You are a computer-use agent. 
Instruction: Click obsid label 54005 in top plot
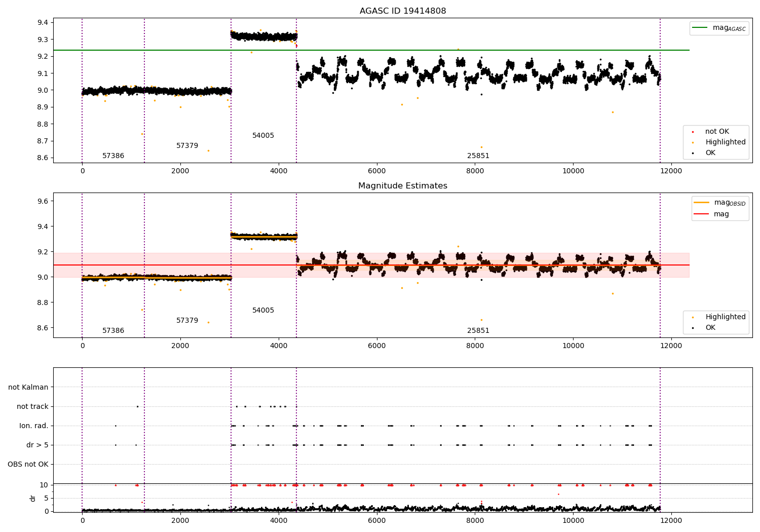point(263,136)
